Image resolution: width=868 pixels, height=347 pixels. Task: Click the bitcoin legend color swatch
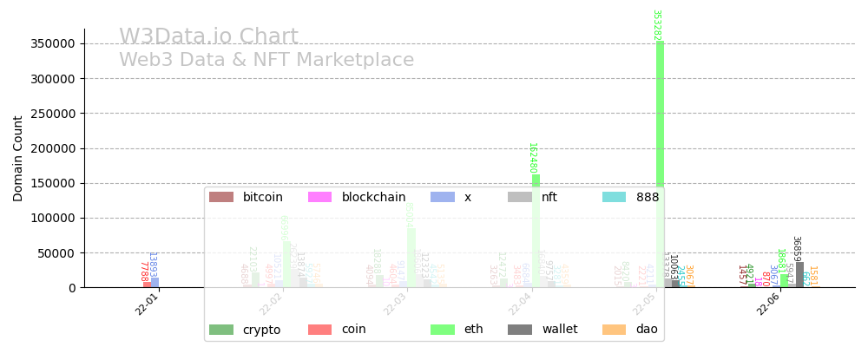221,197
